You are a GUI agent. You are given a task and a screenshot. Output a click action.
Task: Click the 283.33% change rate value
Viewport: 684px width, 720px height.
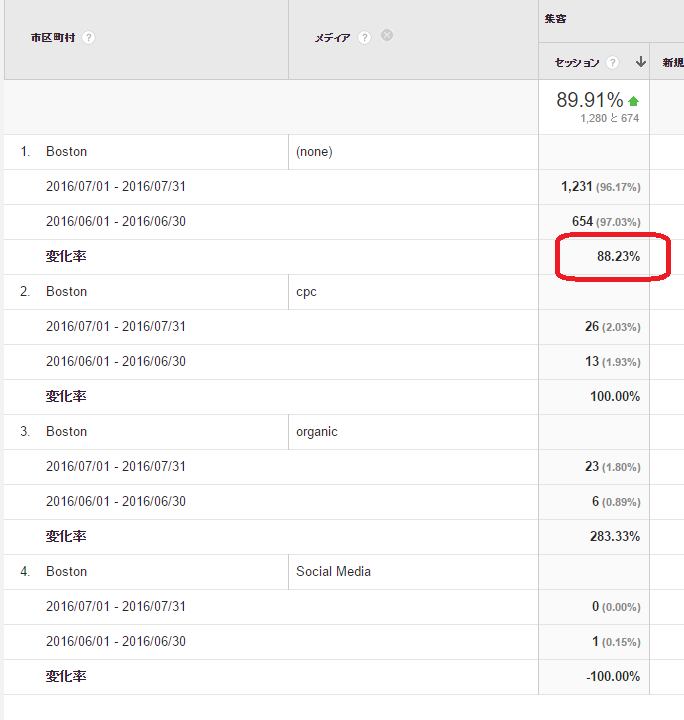(615, 537)
